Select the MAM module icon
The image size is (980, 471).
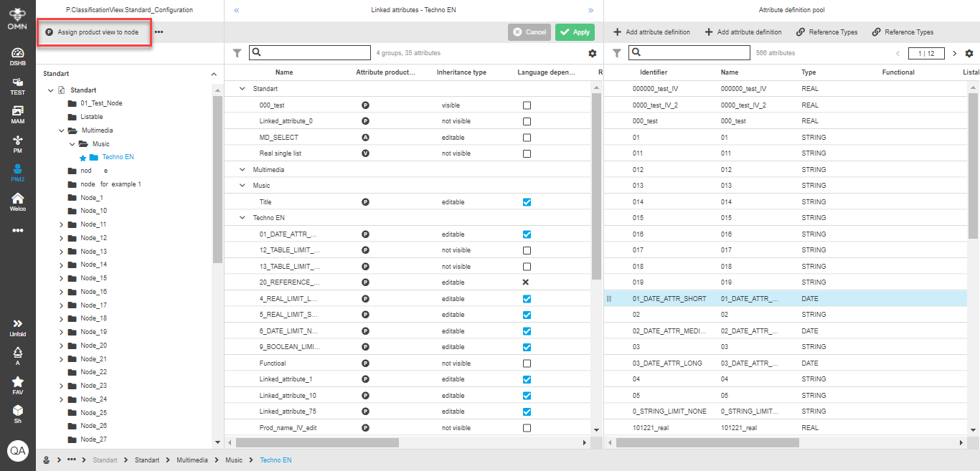pyautogui.click(x=17, y=113)
